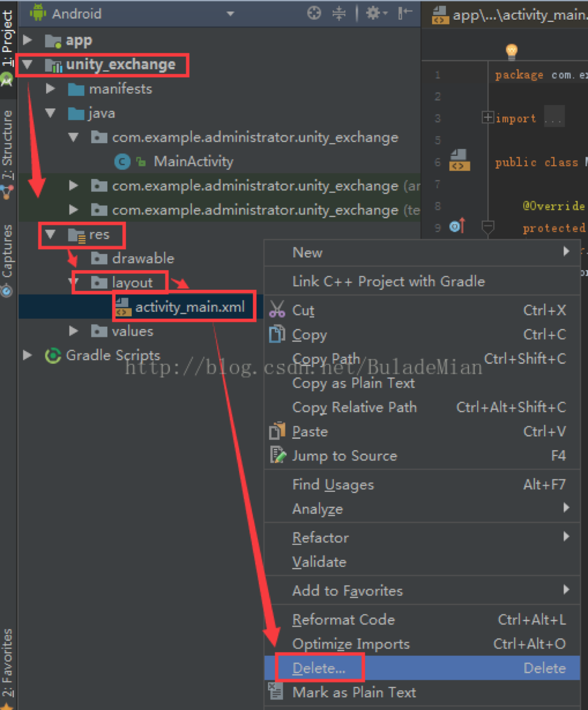Click the lightbulb intention icon in editor
588x710 pixels.
512,51
